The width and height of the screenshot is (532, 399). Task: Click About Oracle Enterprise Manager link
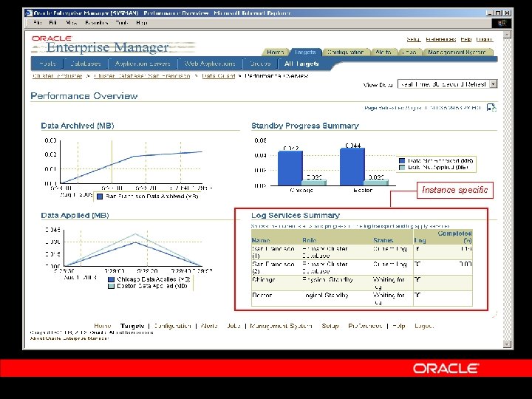coord(69,338)
